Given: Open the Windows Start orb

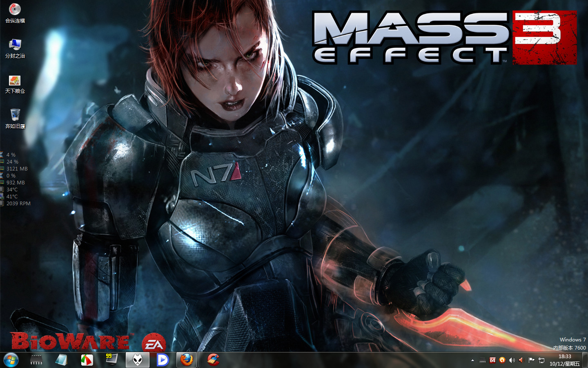Looking at the screenshot, I should [11, 360].
